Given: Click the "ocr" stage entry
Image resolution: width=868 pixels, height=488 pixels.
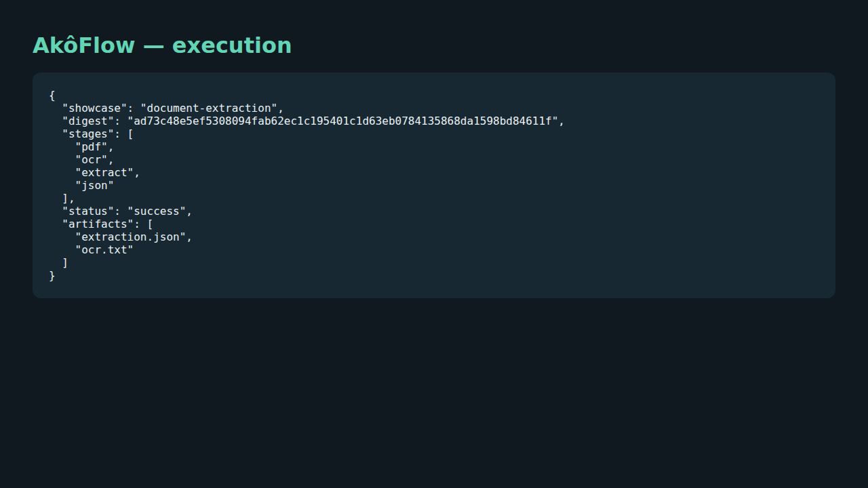Looking at the screenshot, I should pos(92,160).
